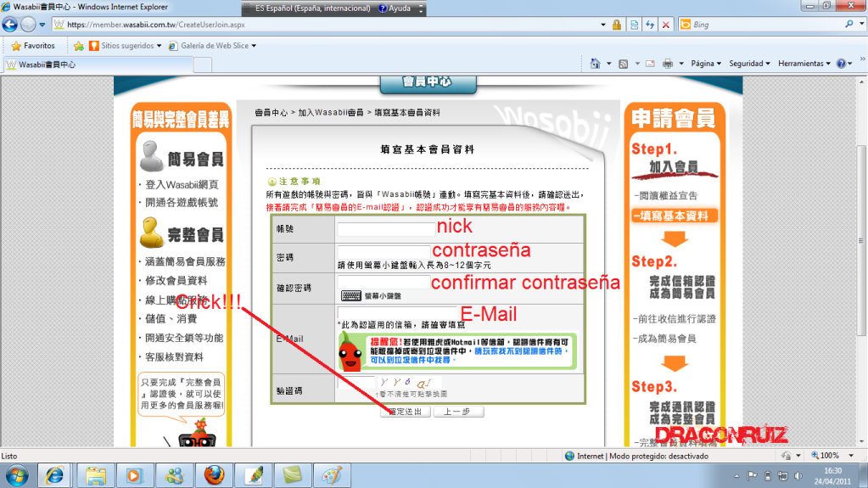Open the print options dropdown arrow
868x488 pixels.
tap(681, 64)
